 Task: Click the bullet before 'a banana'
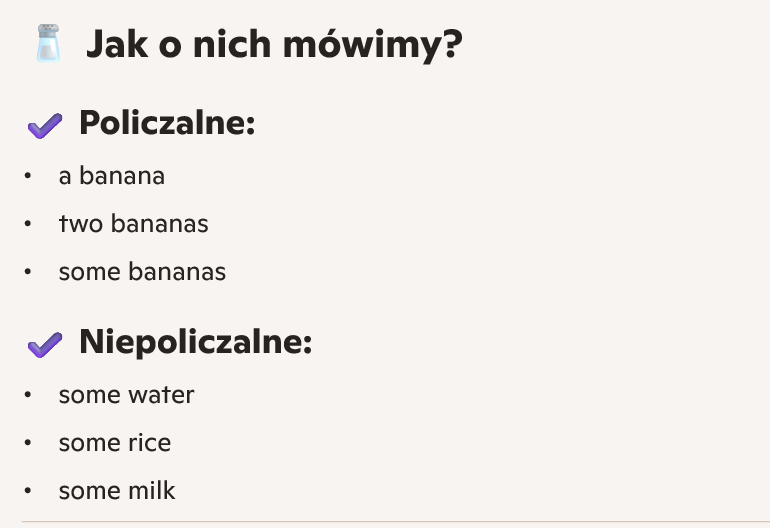tap(28, 176)
